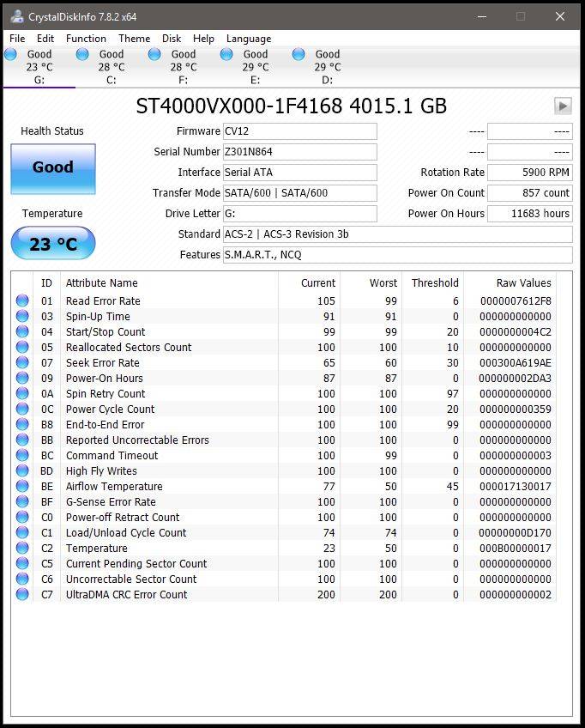The width and height of the screenshot is (585, 728).
Task: Click raw value 000017130017
Action: [x=516, y=486]
